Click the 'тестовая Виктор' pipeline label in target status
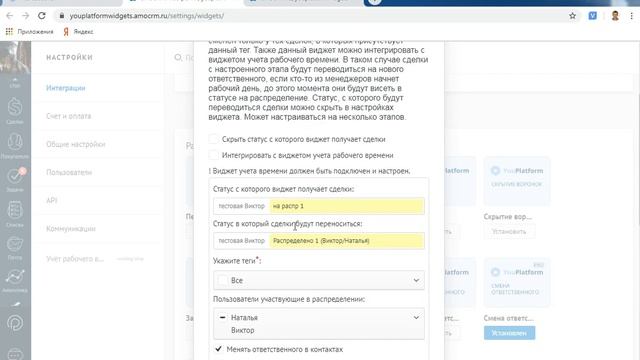 [x=242, y=241]
